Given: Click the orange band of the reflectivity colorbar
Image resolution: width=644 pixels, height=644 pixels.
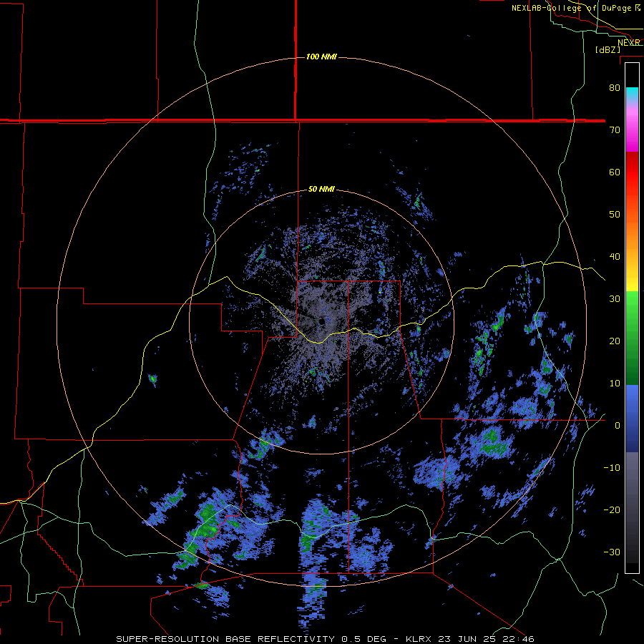Looking at the screenshot, I should click(632, 234).
